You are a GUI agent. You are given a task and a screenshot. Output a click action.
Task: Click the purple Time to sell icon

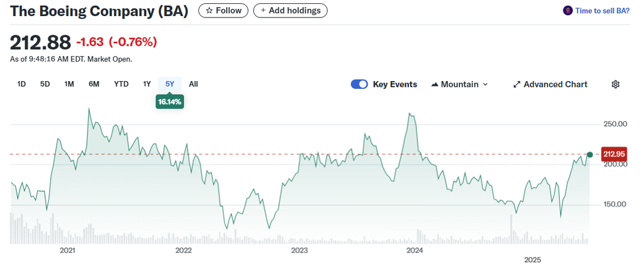pyautogui.click(x=567, y=10)
